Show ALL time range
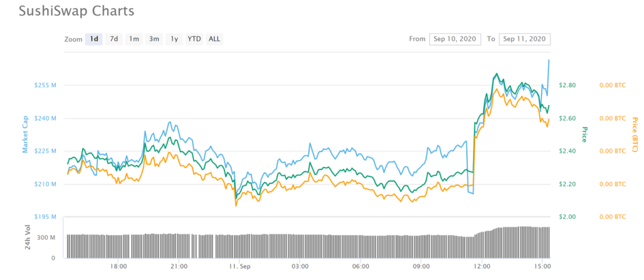Screen dimensions: 644x280 pos(214,39)
